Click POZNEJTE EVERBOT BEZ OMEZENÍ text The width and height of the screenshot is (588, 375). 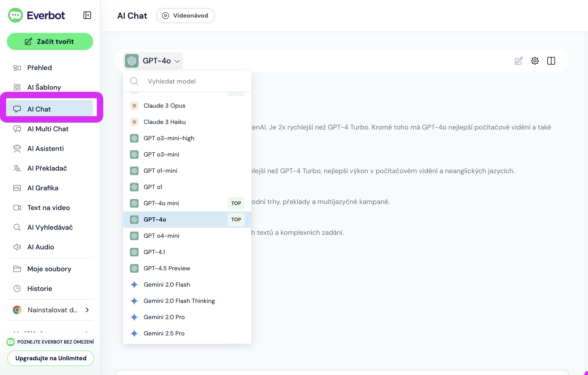pyautogui.click(x=55, y=342)
